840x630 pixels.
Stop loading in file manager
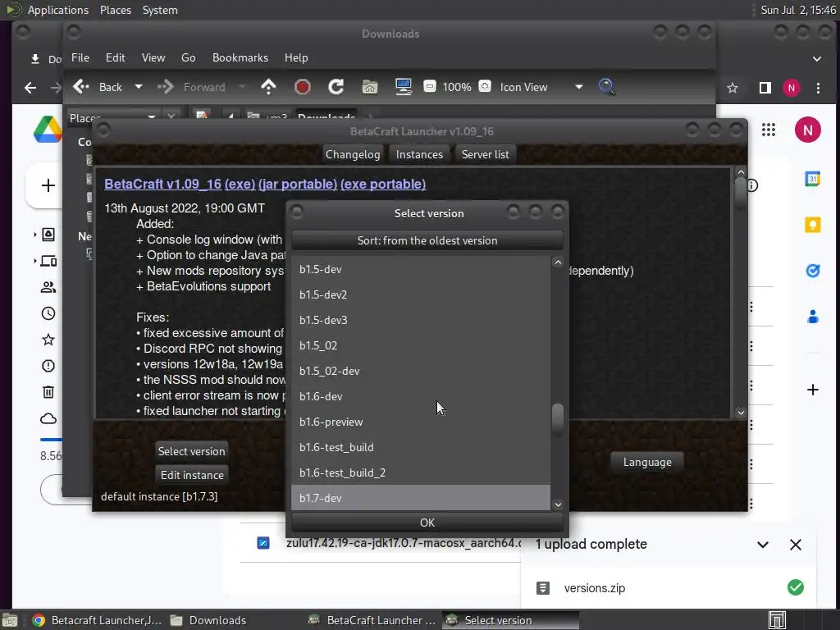point(302,87)
